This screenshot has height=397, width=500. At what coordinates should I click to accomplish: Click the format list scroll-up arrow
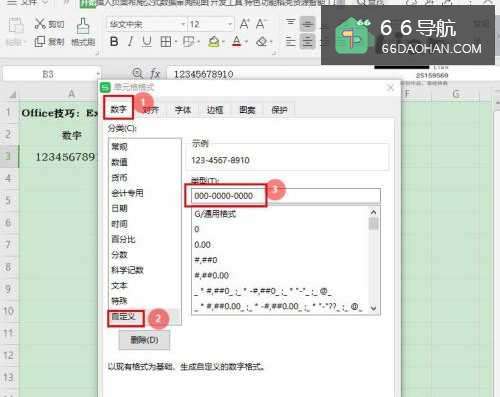tap(374, 212)
